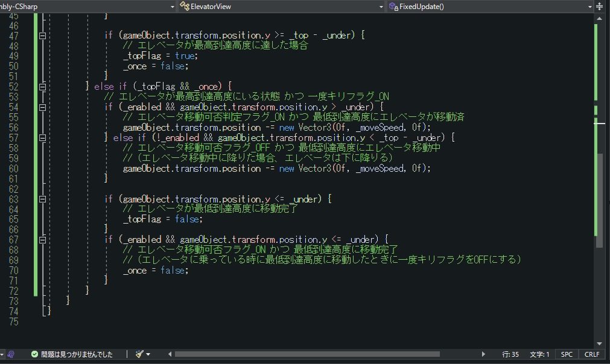
Task: Open the ElevatorView type dropdown
Action: (381, 7)
